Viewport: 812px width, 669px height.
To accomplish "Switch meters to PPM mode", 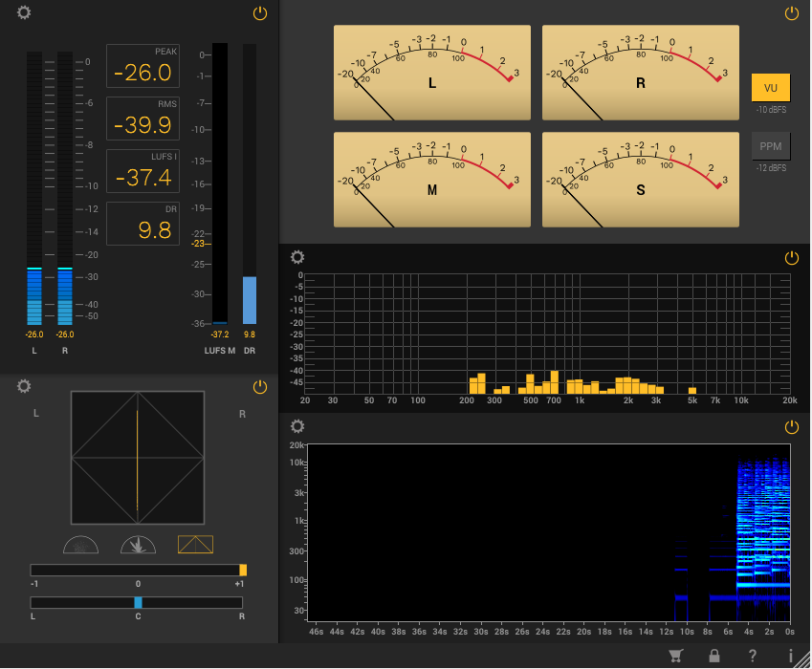I will pyautogui.click(x=771, y=146).
